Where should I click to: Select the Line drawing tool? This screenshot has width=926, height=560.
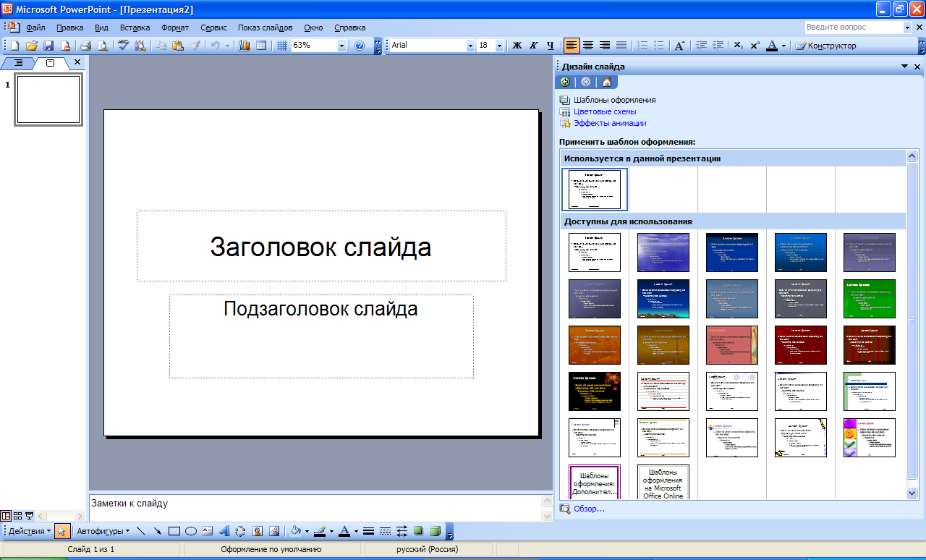(141, 531)
